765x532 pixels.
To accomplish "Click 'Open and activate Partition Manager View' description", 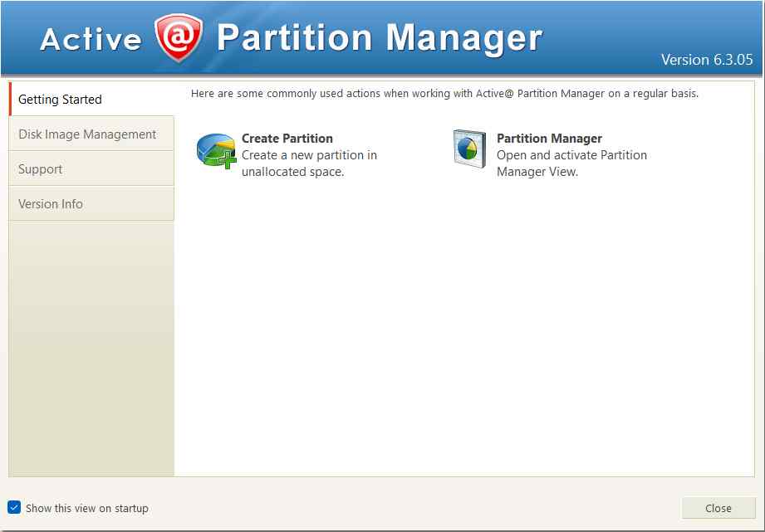I will click(x=571, y=164).
